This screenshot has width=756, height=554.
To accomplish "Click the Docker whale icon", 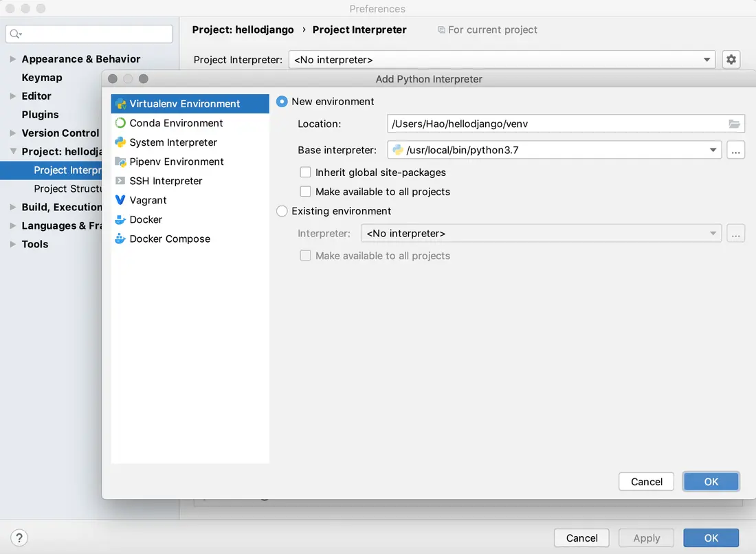I will [x=120, y=219].
